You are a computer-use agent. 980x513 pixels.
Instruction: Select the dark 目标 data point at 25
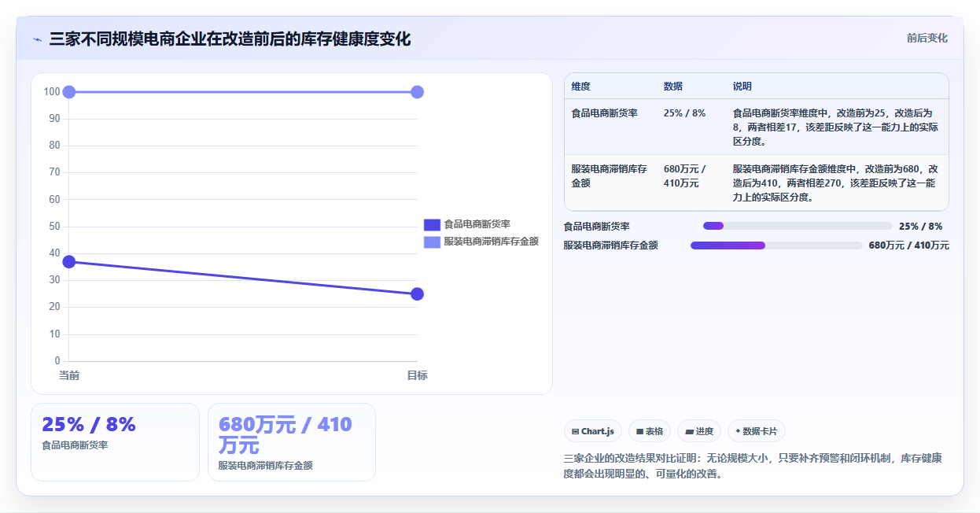[417, 294]
